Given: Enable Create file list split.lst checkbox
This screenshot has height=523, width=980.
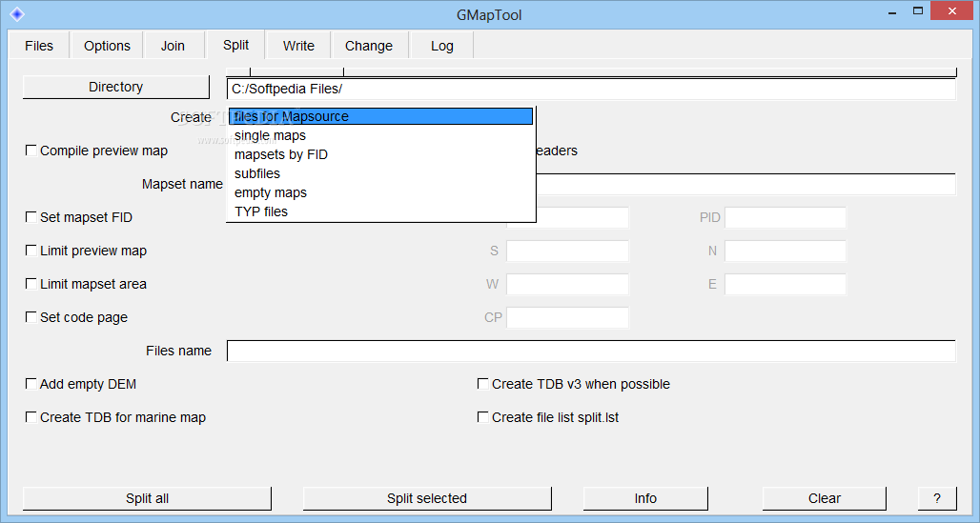Looking at the screenshot, I should [x=482, y=416].
